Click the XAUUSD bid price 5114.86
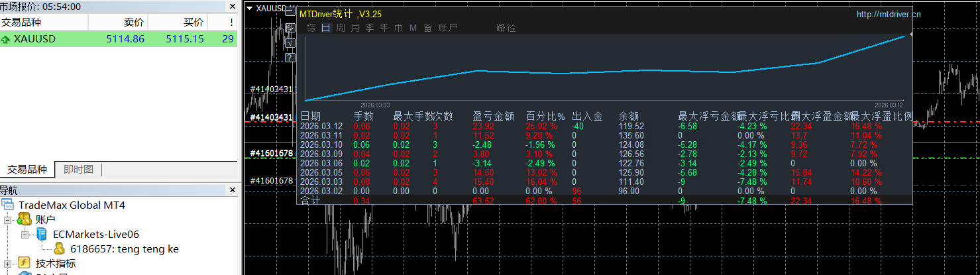The image size is (980, 275). [125, 39]
